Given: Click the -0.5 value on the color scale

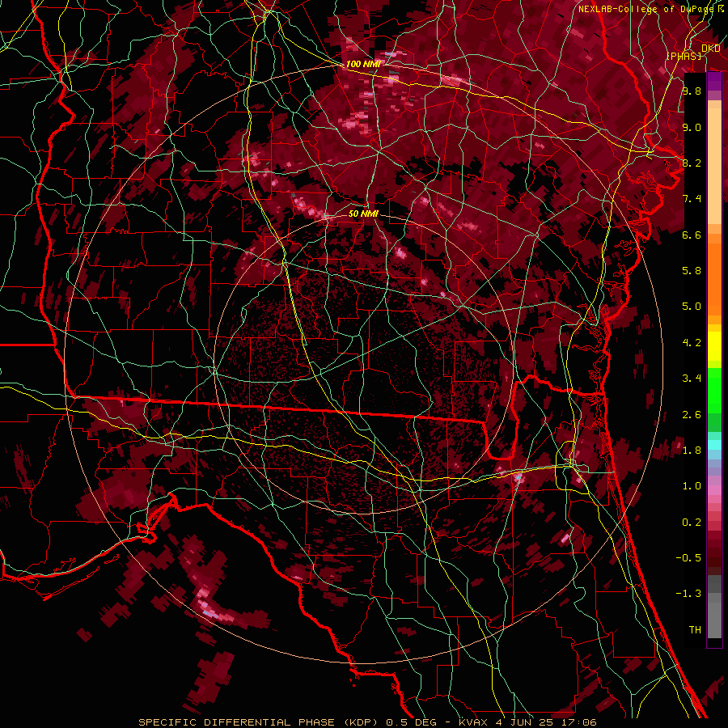Looking at the screenshot, I should [688, 558].
